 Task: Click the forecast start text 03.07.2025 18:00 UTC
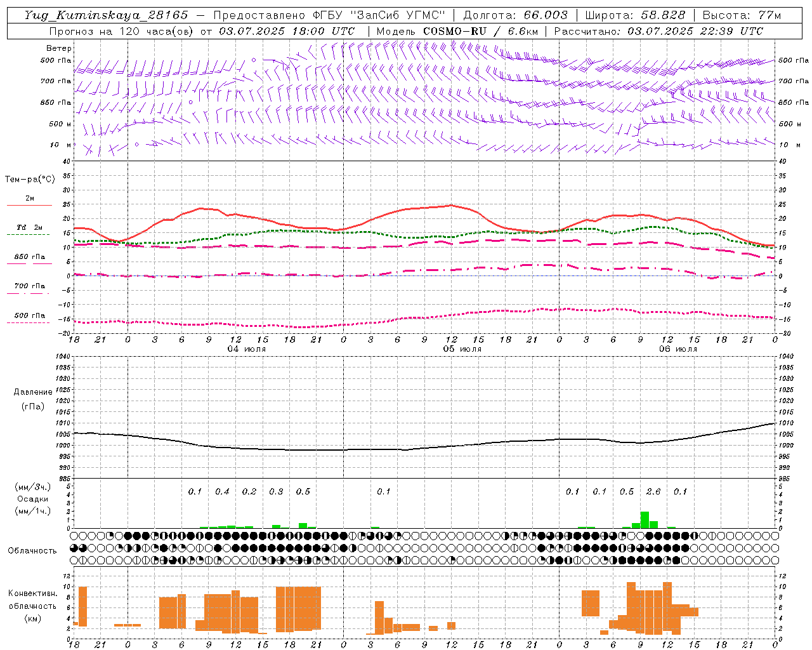pos(287,31)
